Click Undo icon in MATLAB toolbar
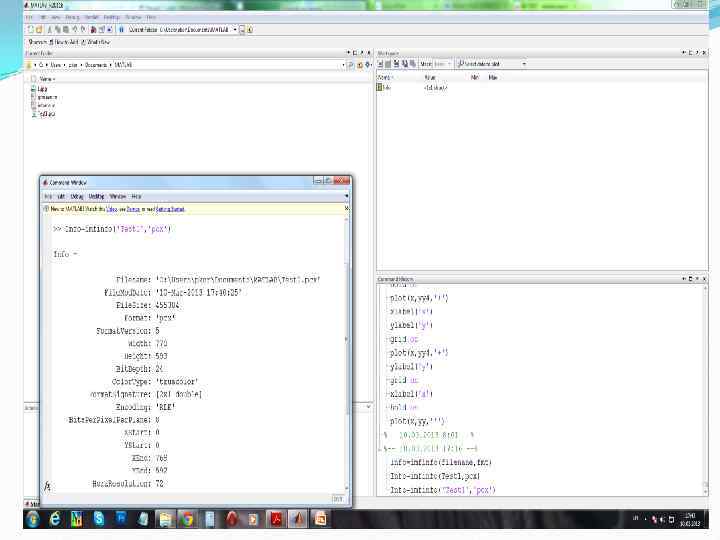The height and width of the screenshot is (540, 720). [75, 29]
